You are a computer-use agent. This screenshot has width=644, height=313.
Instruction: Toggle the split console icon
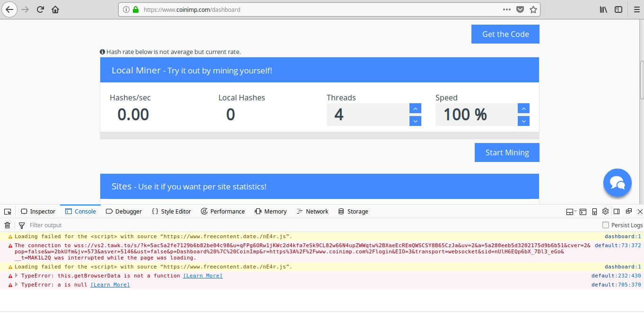tap(583, 212)
